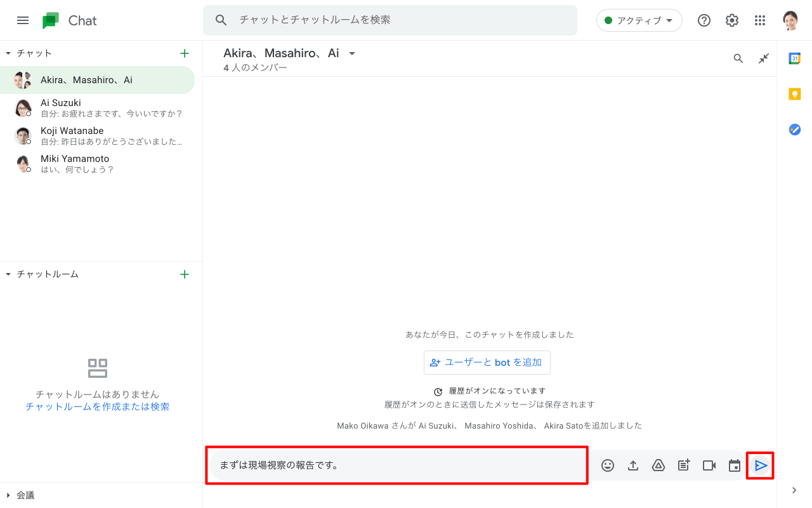Open the アクティブ status dropdown
Image resolution: width=812 pixels, height=508 pixels.
pos(639,20)
